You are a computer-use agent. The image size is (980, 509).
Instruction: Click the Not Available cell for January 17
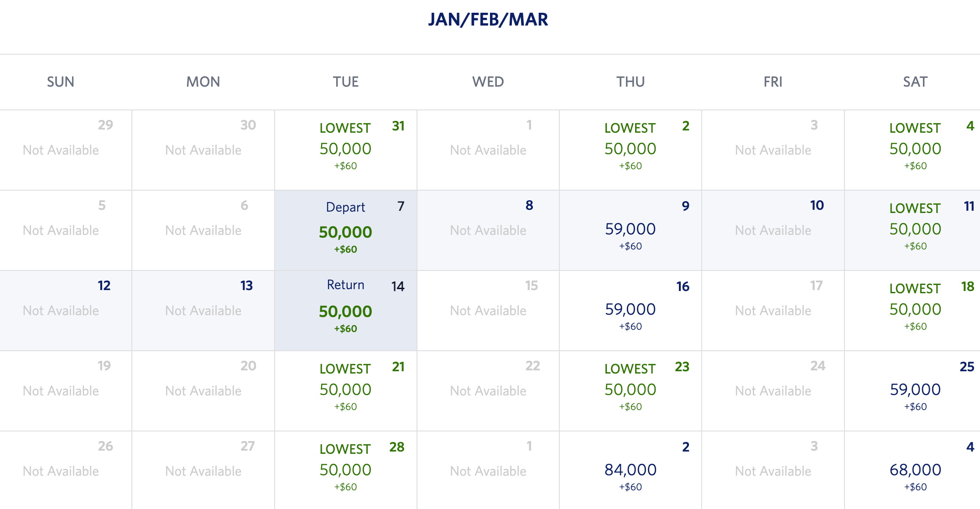pyautogui.click(x=773, y=310)
